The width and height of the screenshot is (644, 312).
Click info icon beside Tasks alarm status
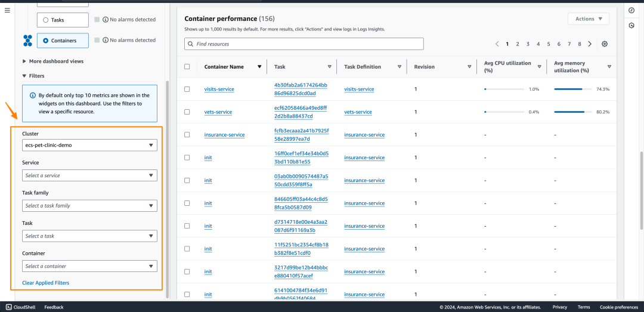[x=105, y=19]
